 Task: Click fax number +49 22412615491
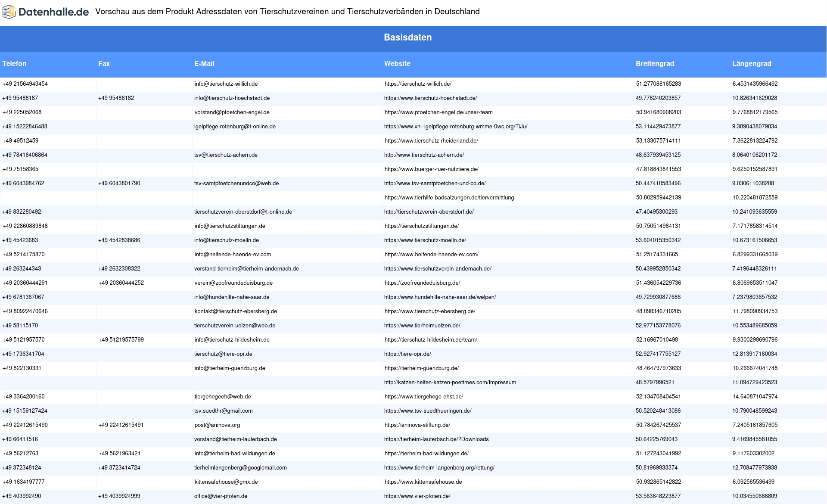pos(121,425)
